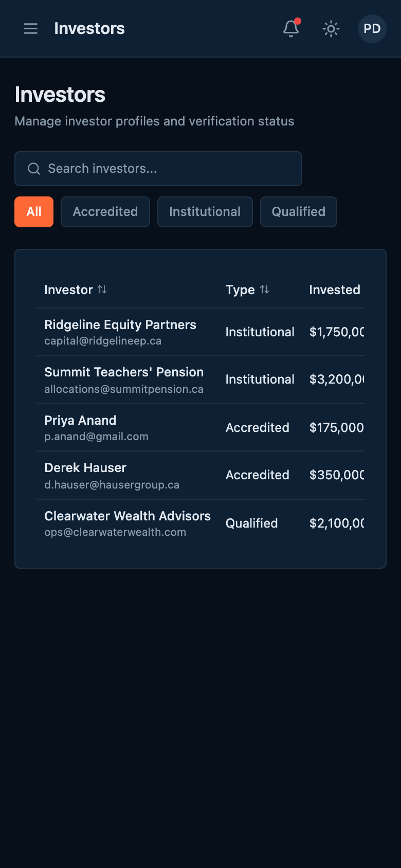This screenshot has height=868, width=401.
Task: Click the Type column header
Action: click(240, 290)
